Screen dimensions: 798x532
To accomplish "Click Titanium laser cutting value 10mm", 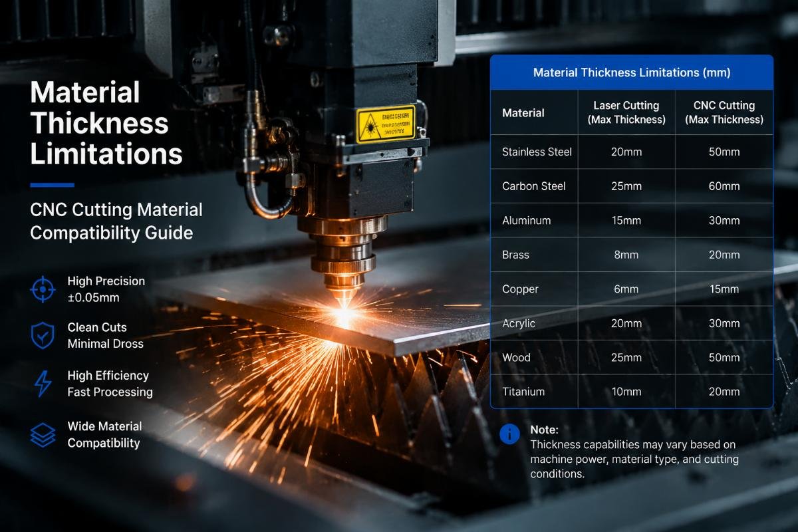I will pos(626,392).
